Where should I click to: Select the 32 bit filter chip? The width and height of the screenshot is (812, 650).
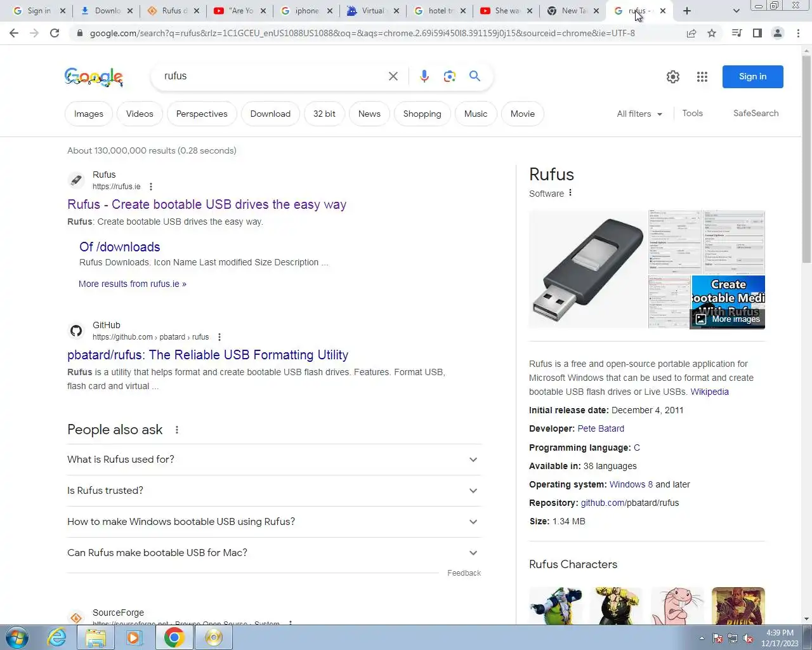(x=324, y=114)
